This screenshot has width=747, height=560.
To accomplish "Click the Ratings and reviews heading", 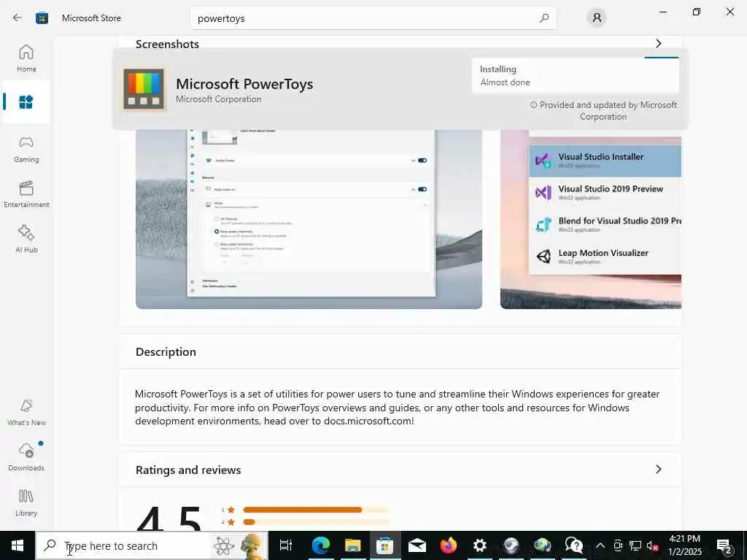I will pos(188,470).
